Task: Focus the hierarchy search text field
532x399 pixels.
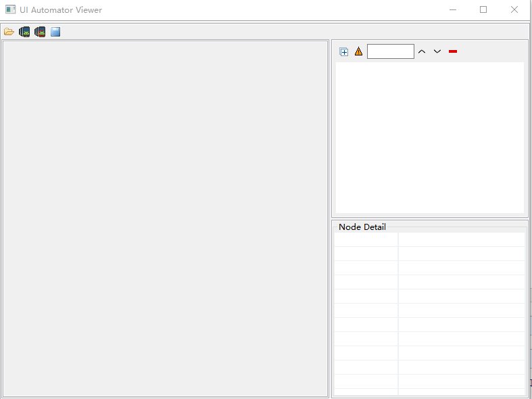Action: [x=391, y=51]
